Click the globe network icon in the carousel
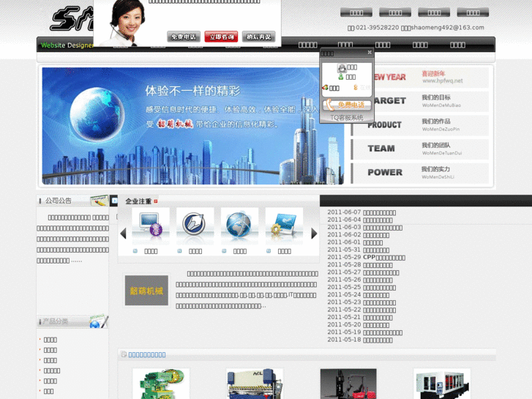This screenshot has height=399, width=532. pyautogui.click(x=239, y=225)
